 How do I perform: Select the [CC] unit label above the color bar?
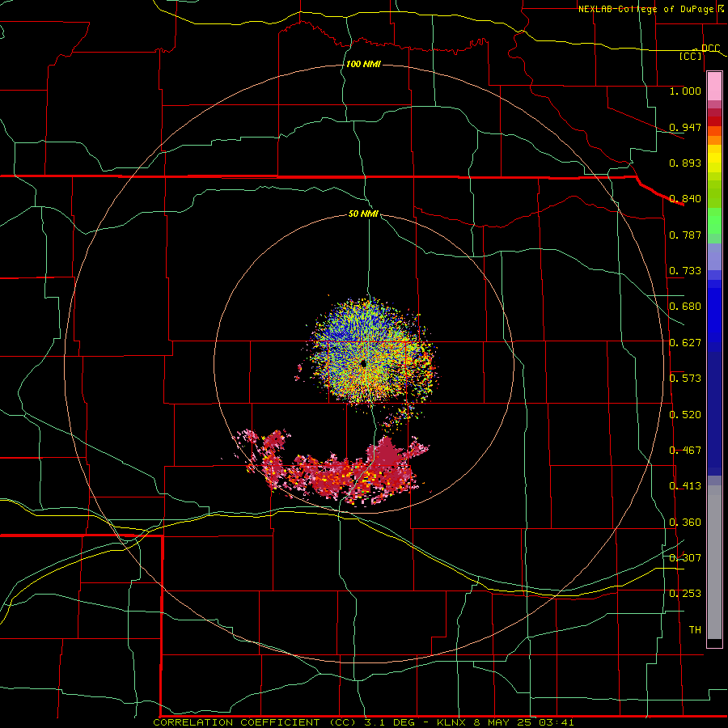pos(691,56)
